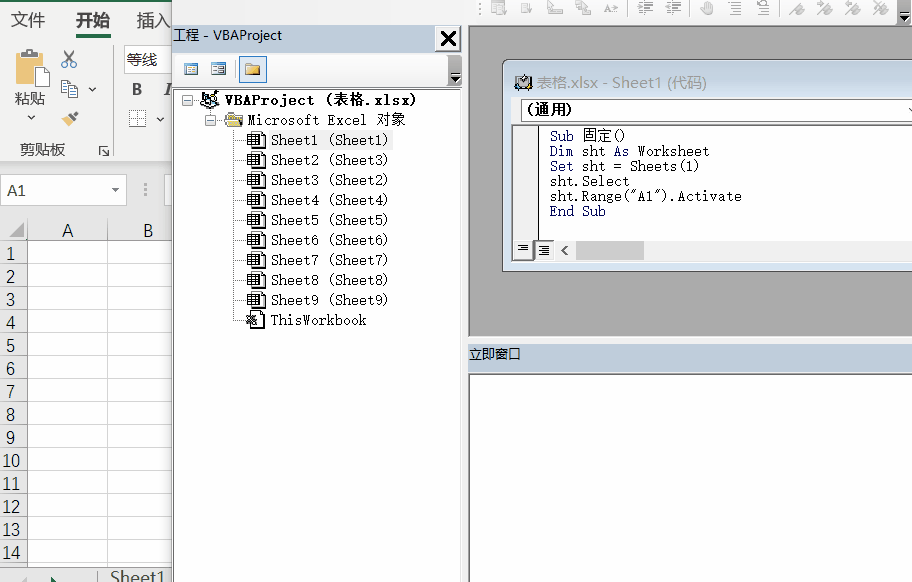Select Sheet6 (Sheet6) in project tree
The image size is (912, 582).
pyautogui.click(x=329, y=240)
